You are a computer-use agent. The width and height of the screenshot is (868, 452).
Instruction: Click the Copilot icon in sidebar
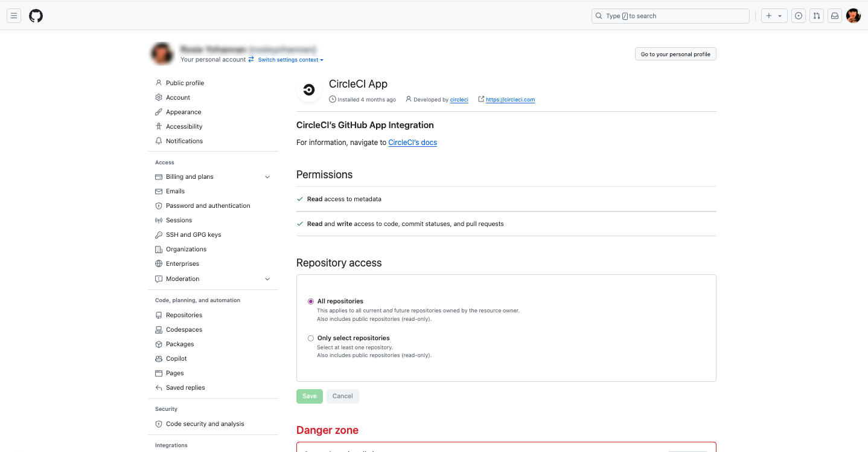[x=159, y=358]
